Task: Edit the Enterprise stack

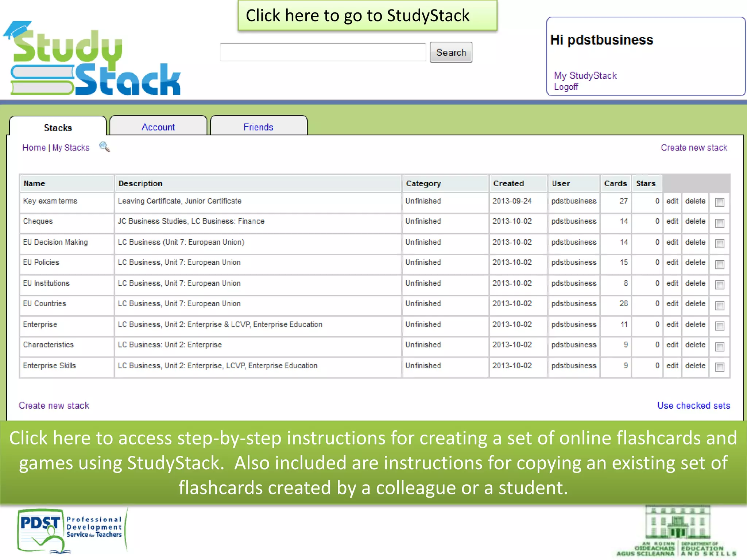Action: pyautogui.click(x=672, y=324)
